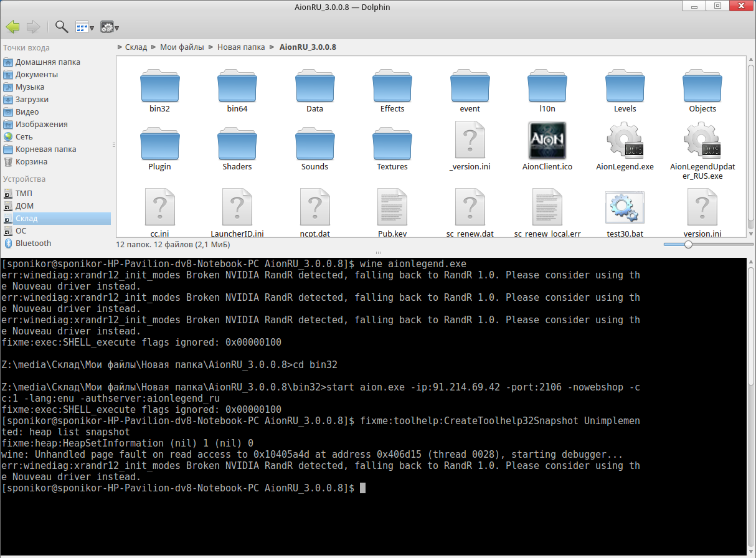This screenshot has height=558, width=756.
Task: Select the test30.bat script file
Action: [x=625, y=212]
